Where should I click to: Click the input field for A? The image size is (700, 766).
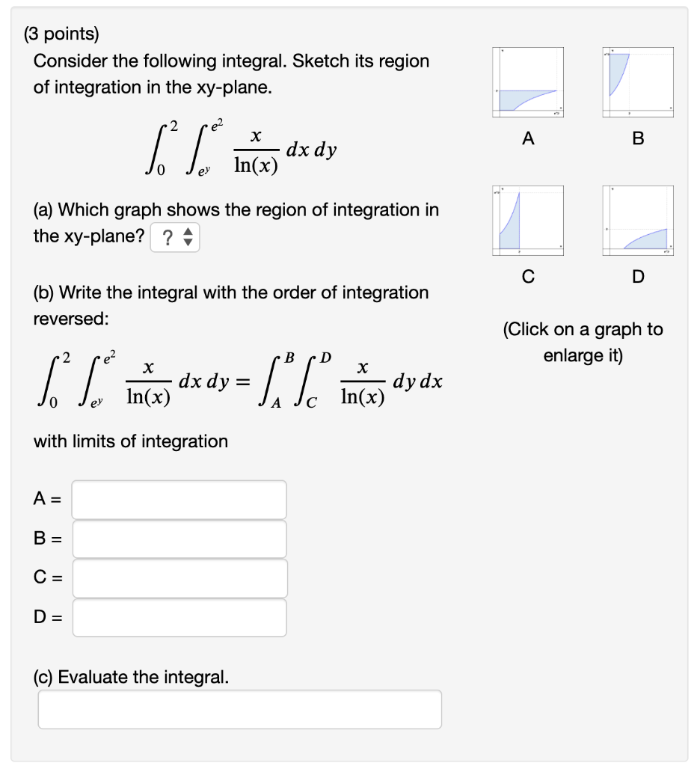point(178,499)
